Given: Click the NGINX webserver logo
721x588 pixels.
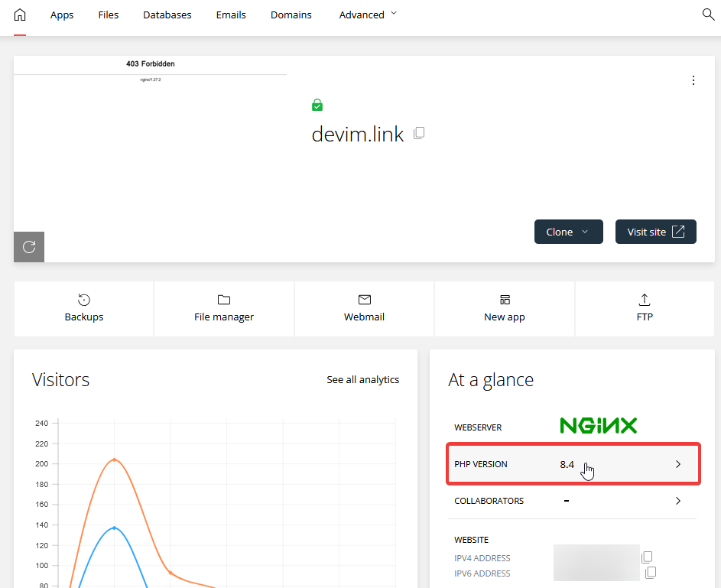Looking at the screenshot, I should point(598,426).
